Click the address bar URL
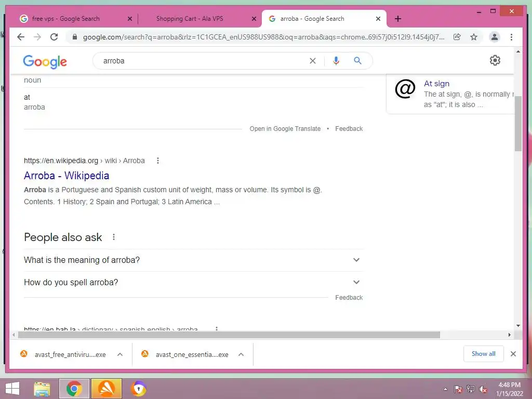This screenshot has height=399, width=532. pyautogui.click(x=263, y=37)
